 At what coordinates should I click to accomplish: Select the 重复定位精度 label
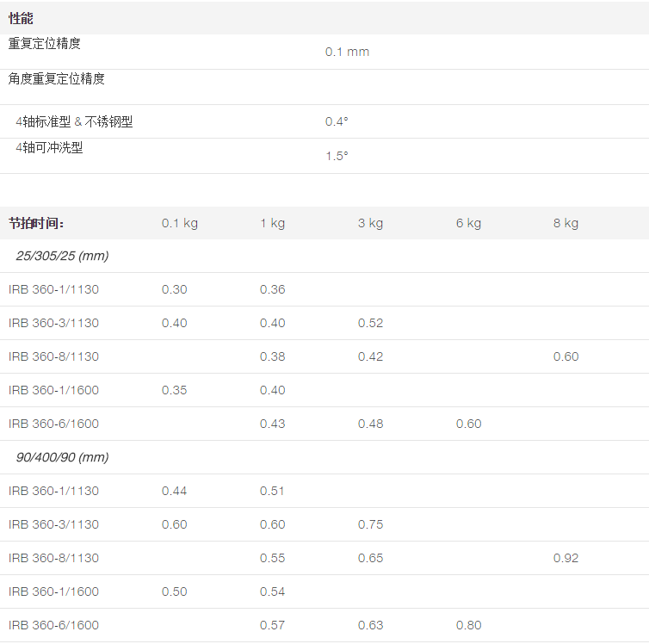pos(44,43)
